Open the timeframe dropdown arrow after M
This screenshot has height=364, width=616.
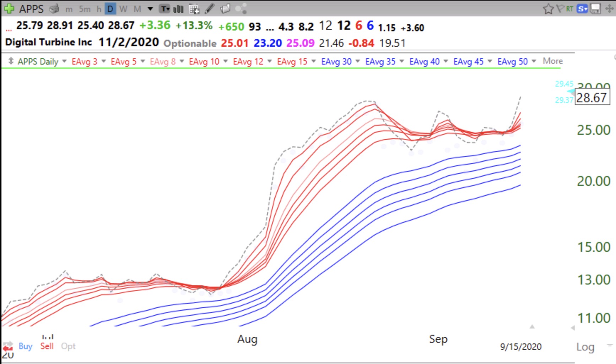pos(150,9)
